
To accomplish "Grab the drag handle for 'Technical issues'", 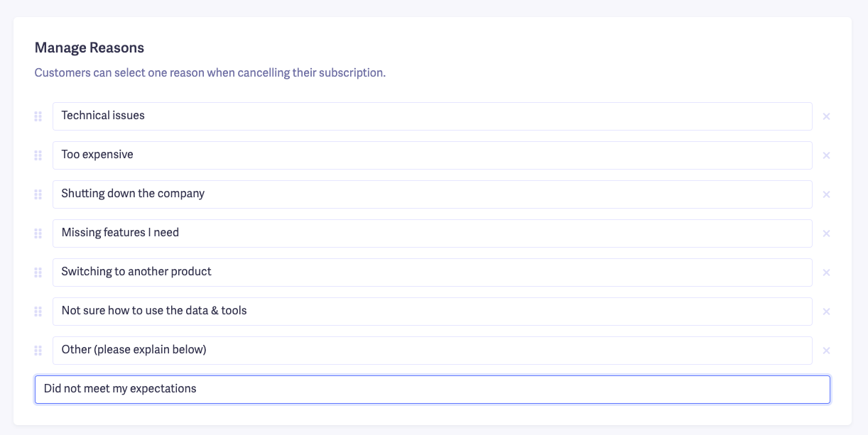I will click(38, 116).
